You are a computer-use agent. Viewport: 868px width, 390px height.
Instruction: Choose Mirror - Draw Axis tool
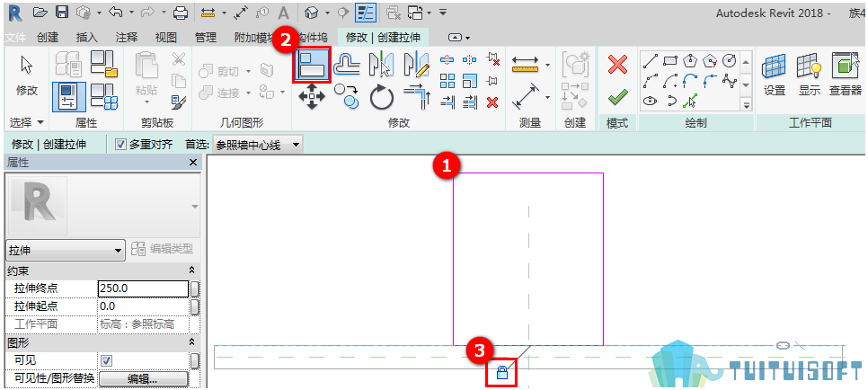pyautogui.click(x=416, y=65)
